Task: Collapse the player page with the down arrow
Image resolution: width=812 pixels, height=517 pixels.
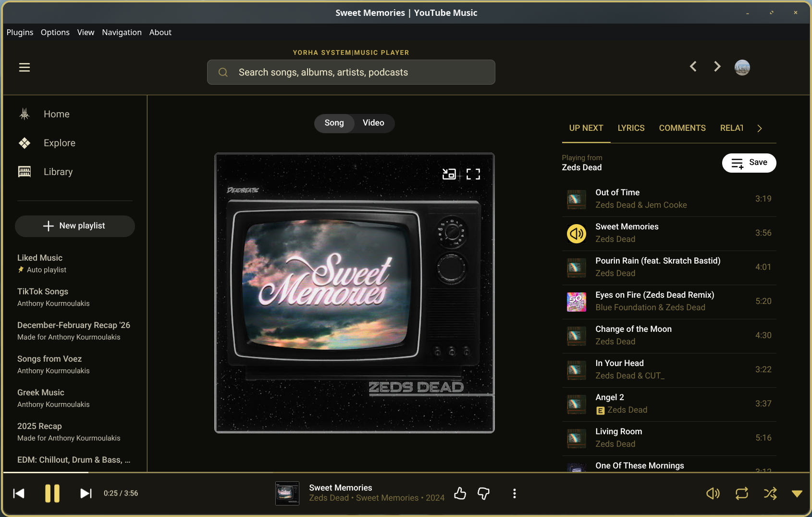Action: 797,494
